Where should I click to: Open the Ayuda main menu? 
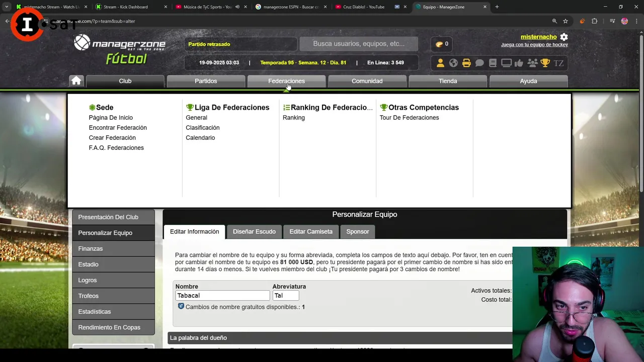point(528,81)
